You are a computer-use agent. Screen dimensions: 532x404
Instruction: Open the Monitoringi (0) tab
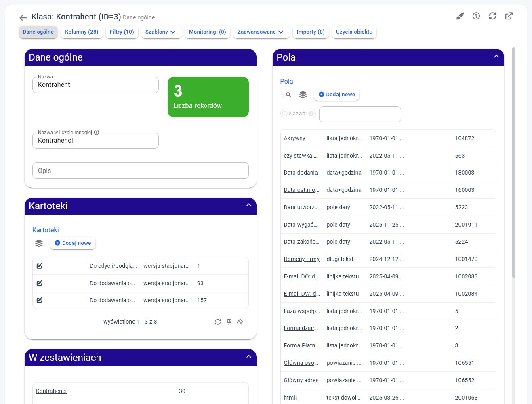pos(208,32)
